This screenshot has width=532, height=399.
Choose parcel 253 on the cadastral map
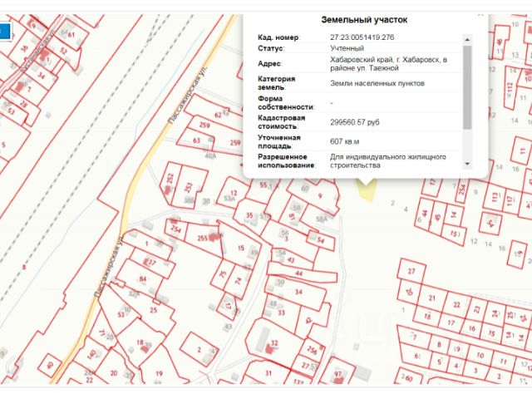pos(189,186)
